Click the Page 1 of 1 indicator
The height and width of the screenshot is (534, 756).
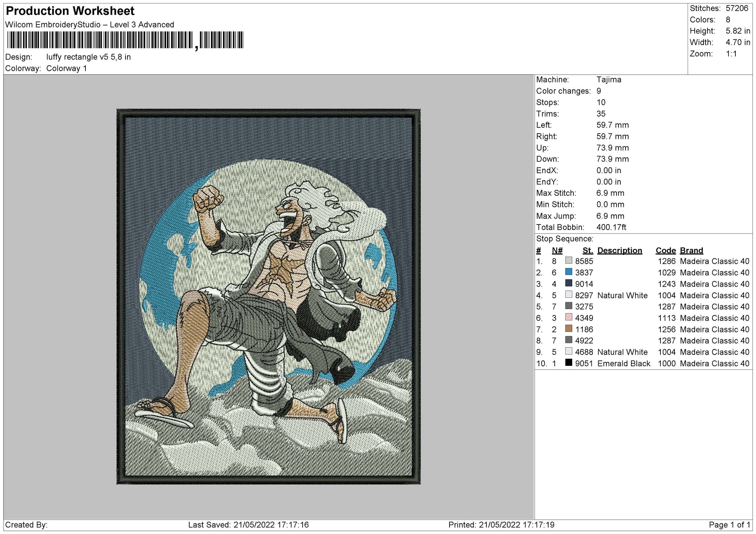tap(730, 525)
